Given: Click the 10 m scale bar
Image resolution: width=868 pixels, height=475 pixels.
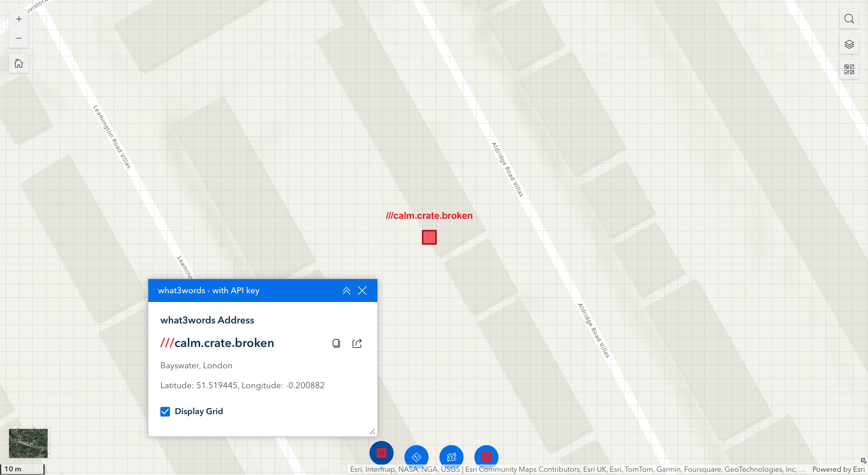Looking at the screenshot, I should pos(22,469).
